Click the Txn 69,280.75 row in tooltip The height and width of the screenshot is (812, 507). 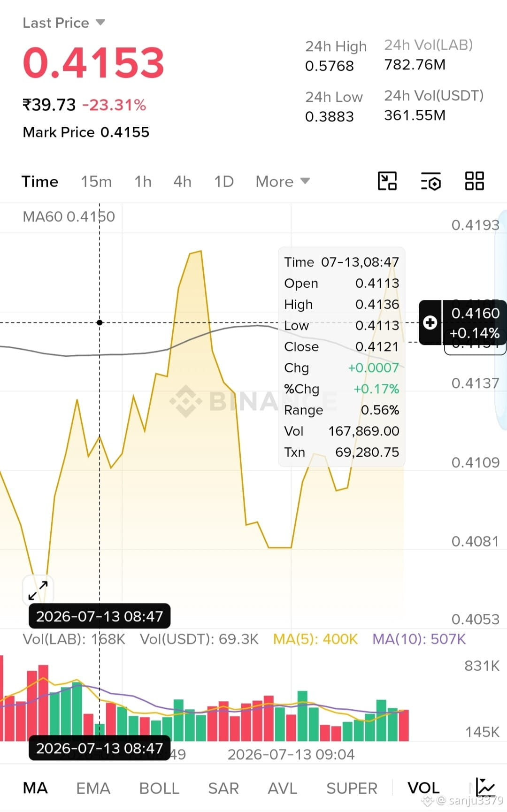342,452
